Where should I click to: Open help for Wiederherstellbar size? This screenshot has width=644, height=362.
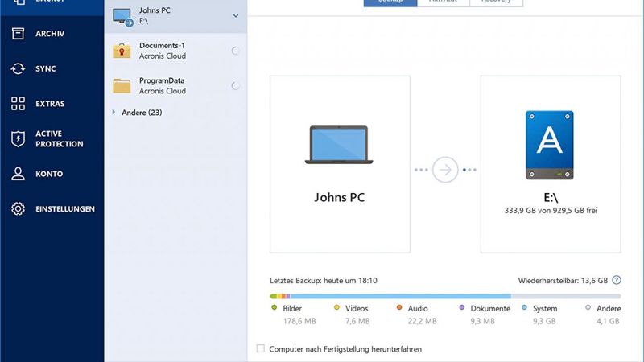coord(617,280)
